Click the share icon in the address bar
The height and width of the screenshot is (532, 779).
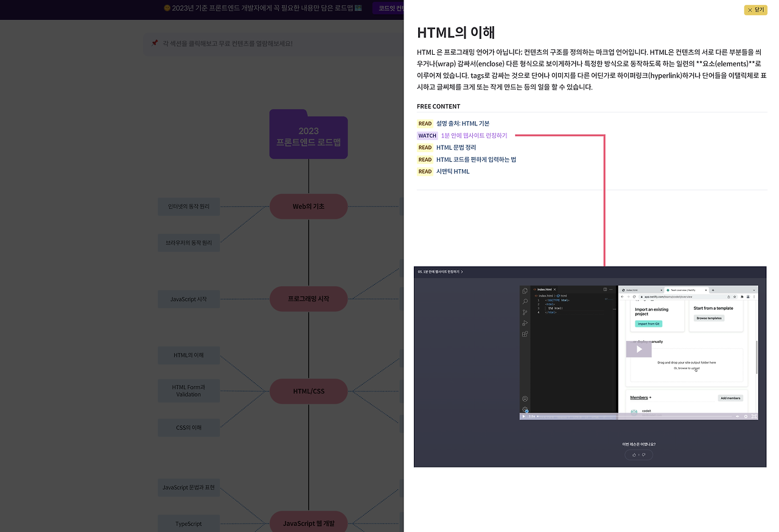728,296
